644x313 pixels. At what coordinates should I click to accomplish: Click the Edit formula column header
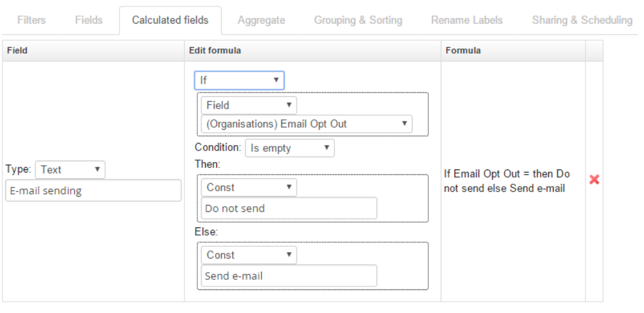tap(214, 51)
